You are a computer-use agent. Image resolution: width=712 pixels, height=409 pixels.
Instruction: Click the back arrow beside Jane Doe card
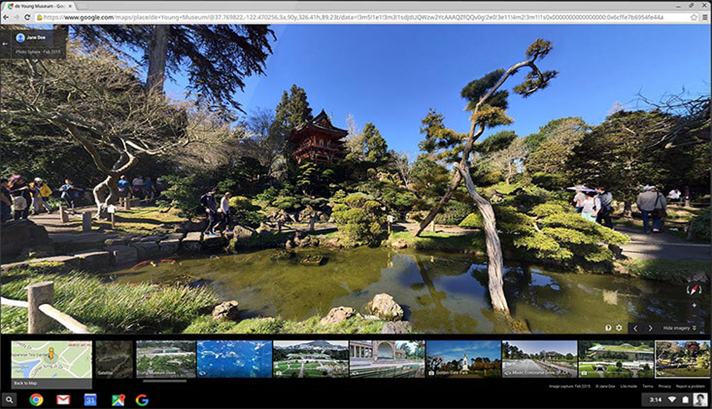click(5, 44)
